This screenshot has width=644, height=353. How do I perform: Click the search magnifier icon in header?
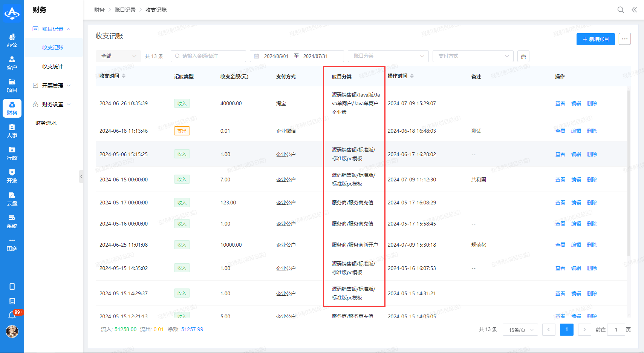click(621, 10)
